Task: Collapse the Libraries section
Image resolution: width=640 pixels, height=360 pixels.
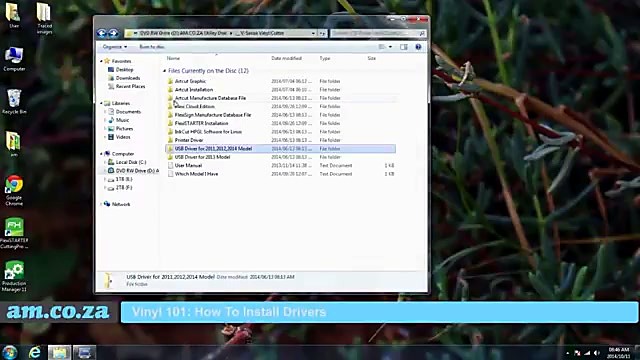Action: click(x=101, y=103)
